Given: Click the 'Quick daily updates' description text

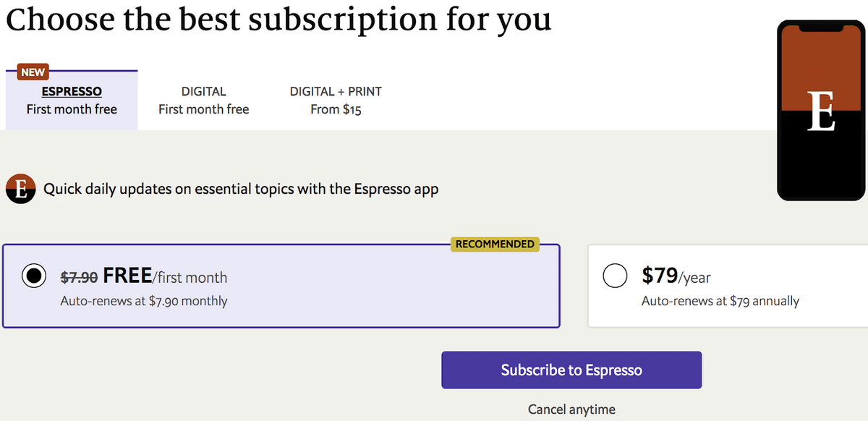Looking at the screenshot, I should point(241,190).
